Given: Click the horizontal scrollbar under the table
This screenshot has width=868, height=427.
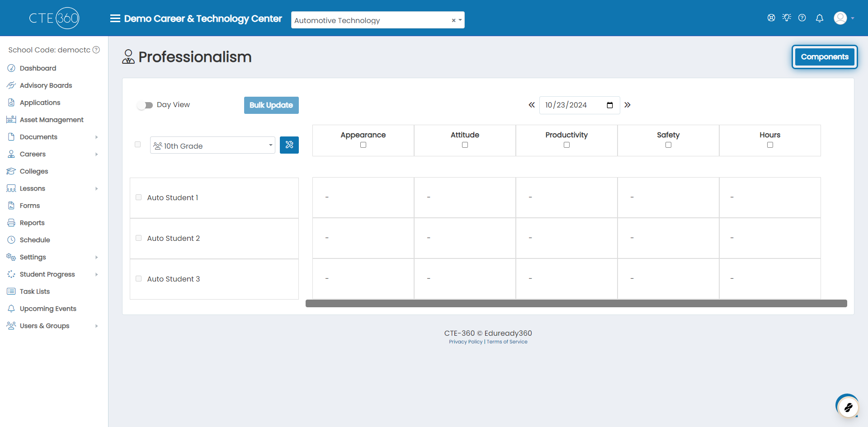Looking at the screenshot, I should (x=576, y=304).
